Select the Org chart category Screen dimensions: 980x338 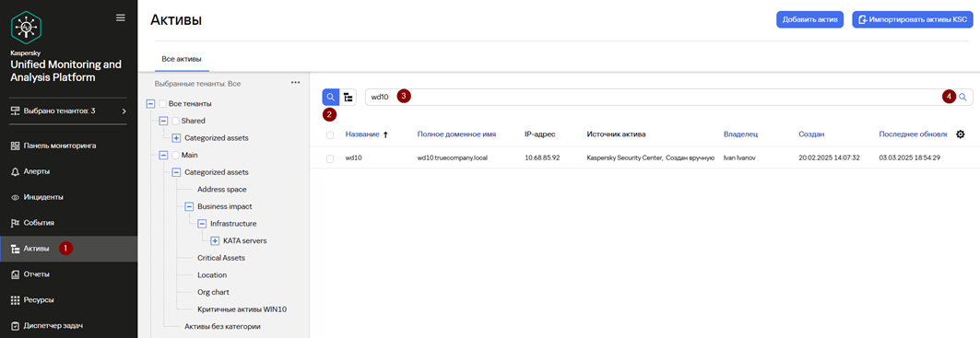coord(214,292)
